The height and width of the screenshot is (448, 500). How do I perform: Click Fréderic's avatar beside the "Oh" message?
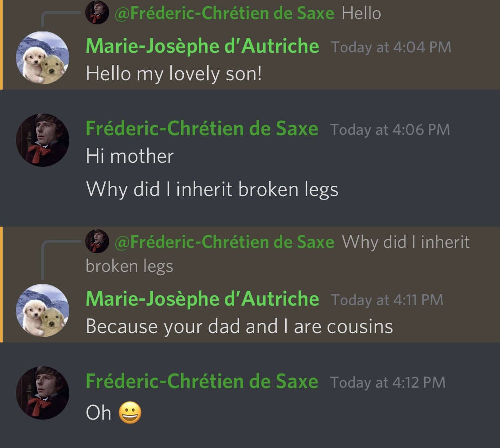pyautogui.click(x=42, y=393)
